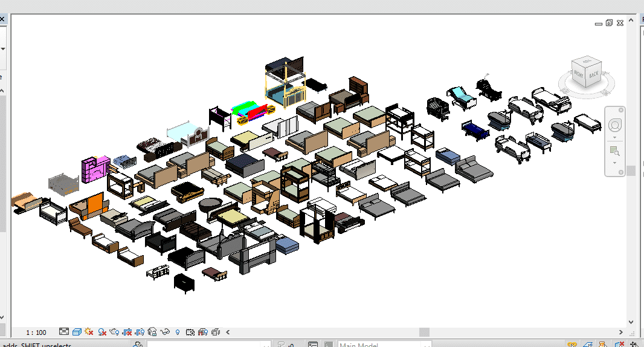Toggle Shadows on in view control bar
644x347 pixels.
[x=102, y=332]
